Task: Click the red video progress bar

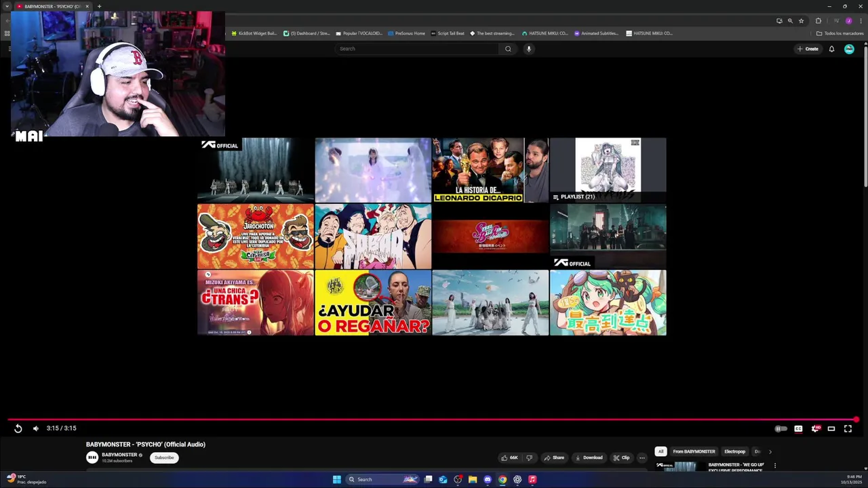Action: (x=432, y=420)
